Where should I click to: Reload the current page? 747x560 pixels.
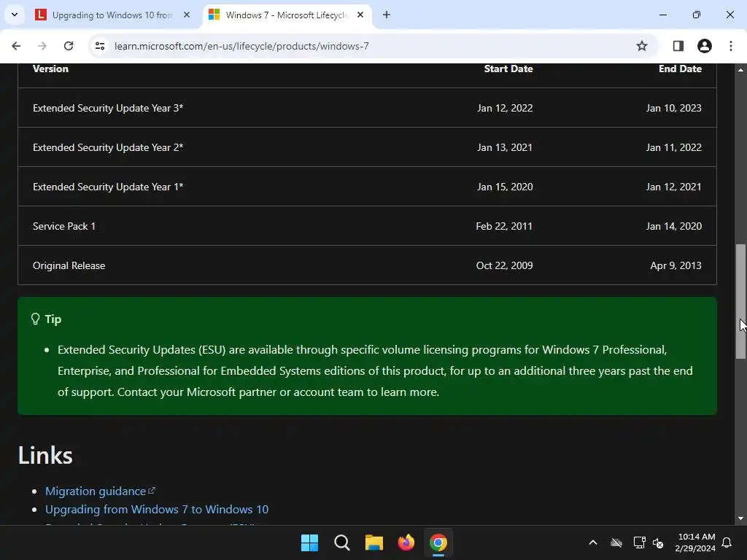pyautogui.click(x=69, y=46)
